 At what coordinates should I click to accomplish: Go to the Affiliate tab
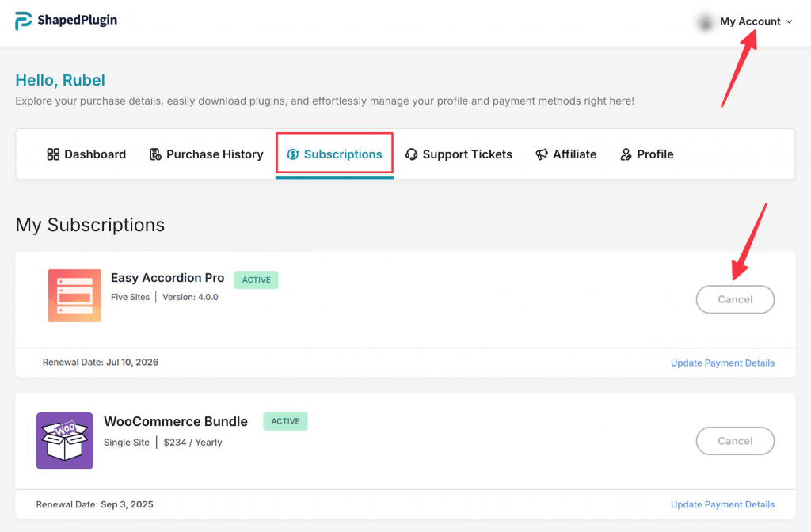573,154
